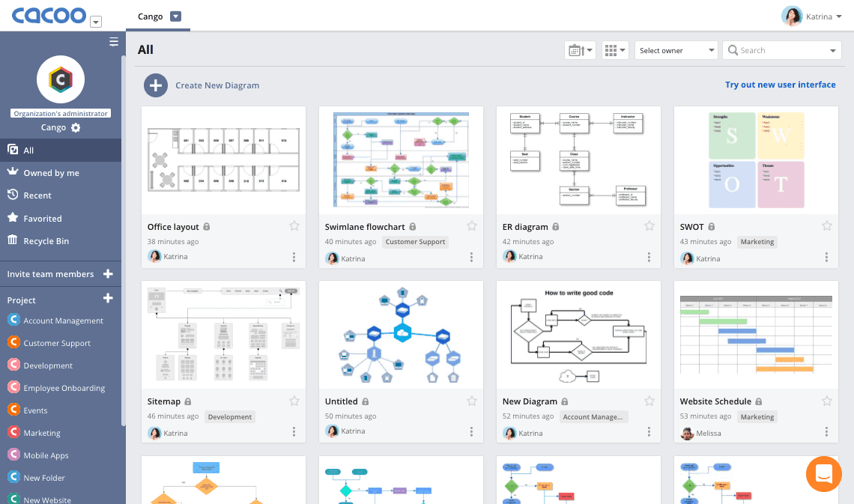The image size is (854, 504).
Task: Favorite the Office layout diagram
Action: click(x=294, y=225)
